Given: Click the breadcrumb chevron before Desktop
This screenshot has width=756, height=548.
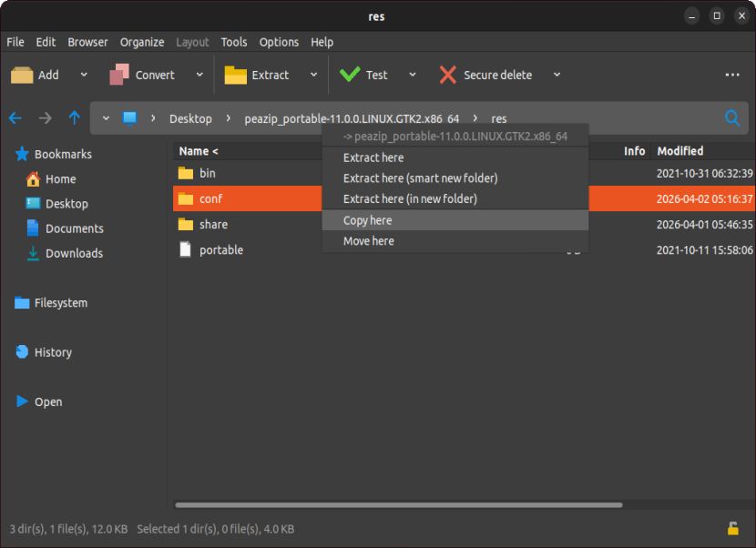Looking at the screenshot, I should (x=153, y=118).
